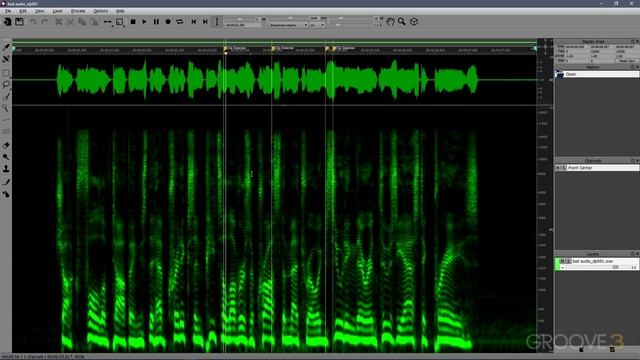Select the pin tool below the eraser
640x360 pixels.
pyautogui.click(x=6, y=157)
